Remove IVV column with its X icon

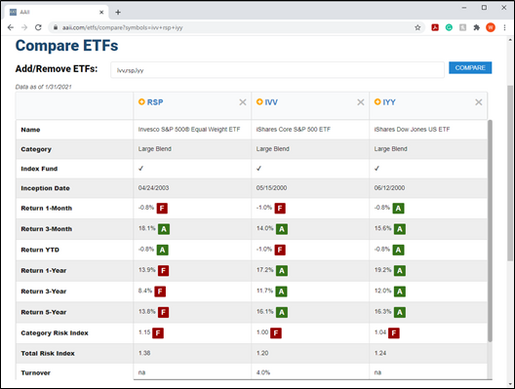click(x=361, y=102)
